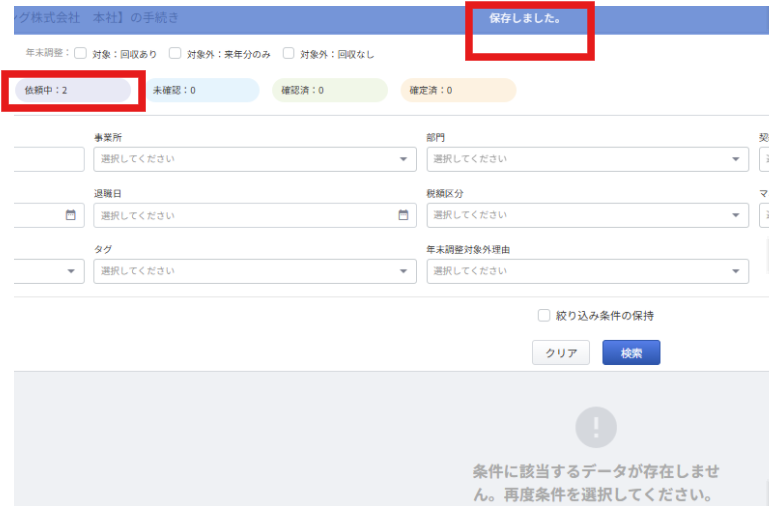
Task: Select the 依頼中：2 status filter
Action: point(72,90)
